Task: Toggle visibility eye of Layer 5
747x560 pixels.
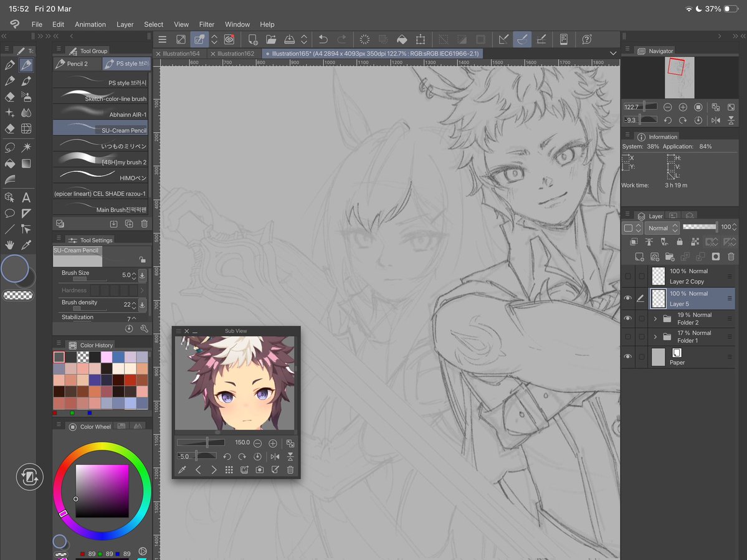Action: [x=628, y=298]
